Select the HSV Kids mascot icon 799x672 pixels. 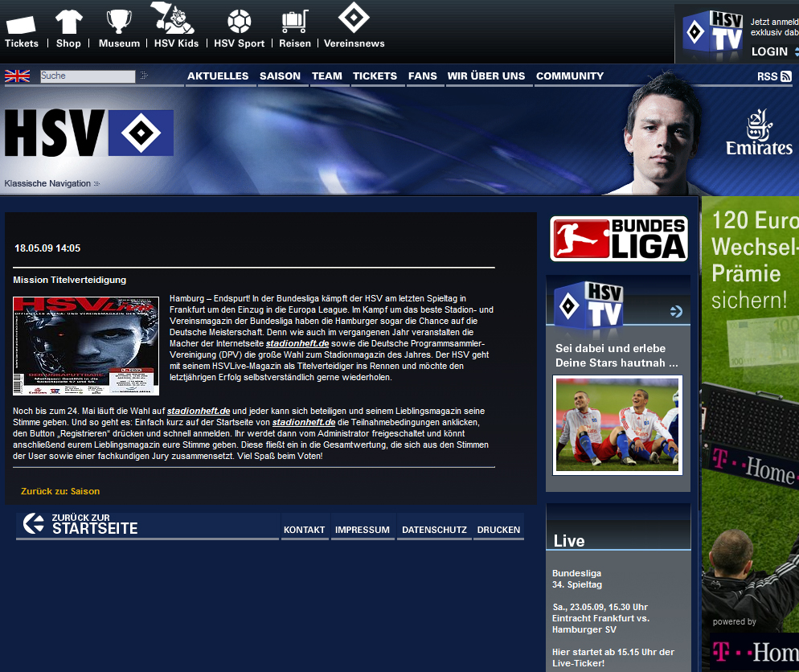pos(174,18)
